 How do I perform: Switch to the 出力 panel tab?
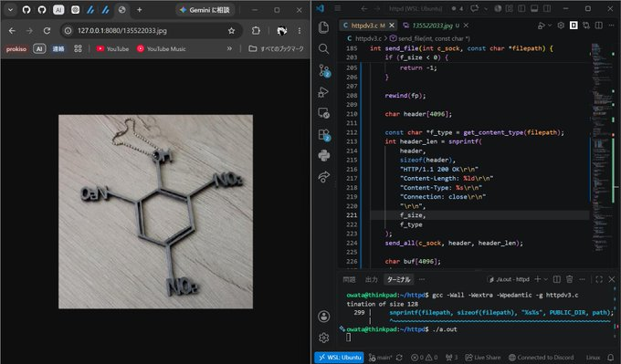[371, 279]
